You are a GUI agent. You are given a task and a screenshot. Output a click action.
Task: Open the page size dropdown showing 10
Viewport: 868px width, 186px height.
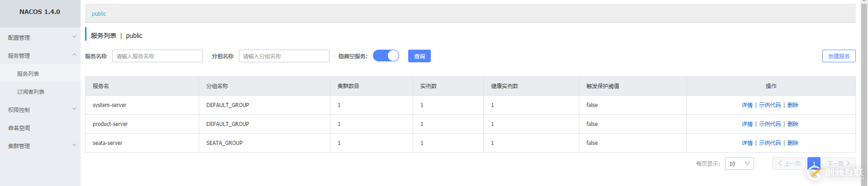click(739, 163)
